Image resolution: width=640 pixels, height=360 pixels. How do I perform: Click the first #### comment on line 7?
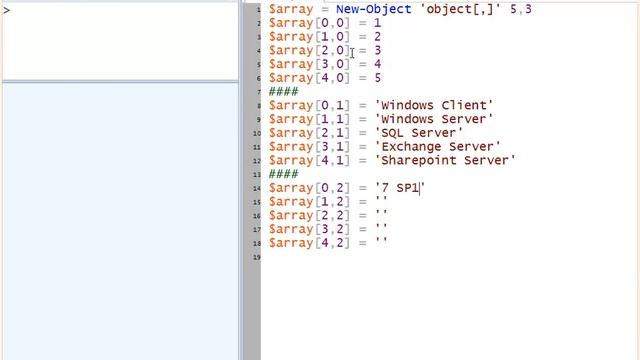(x=284, y=91)
